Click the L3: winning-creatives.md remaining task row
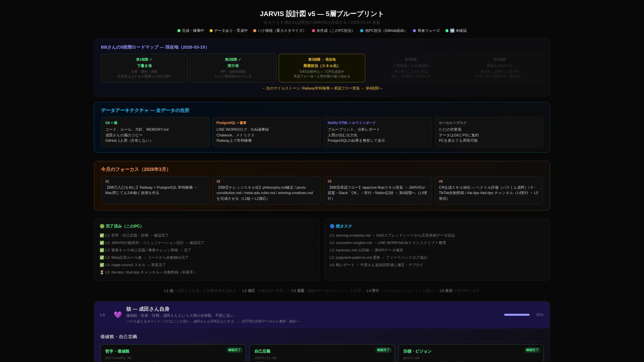This screenshot has width=644, height=362. point(437,236)
